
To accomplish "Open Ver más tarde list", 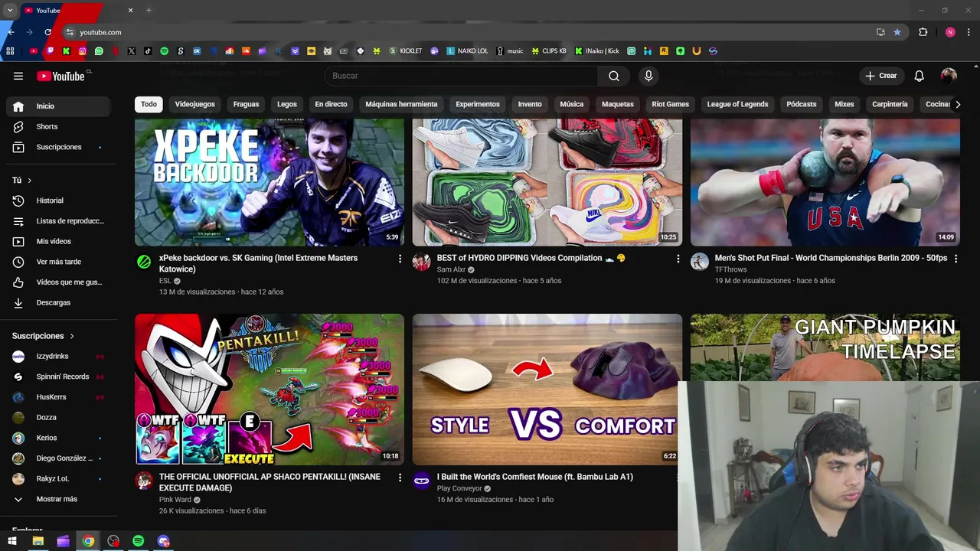I will pyautogui.click(x=57, y=262).
